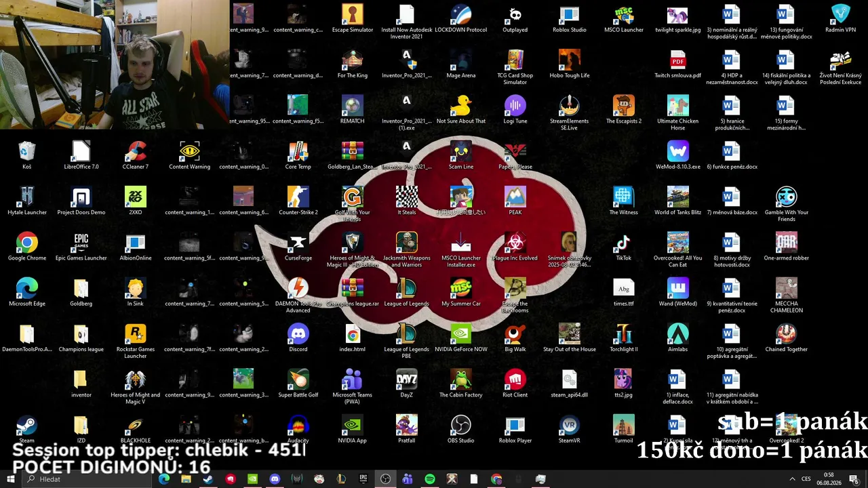Viewport: 868px width, 488px height.
Task: Open Scam Line game shortcut
Action: (x=461, y=151)
